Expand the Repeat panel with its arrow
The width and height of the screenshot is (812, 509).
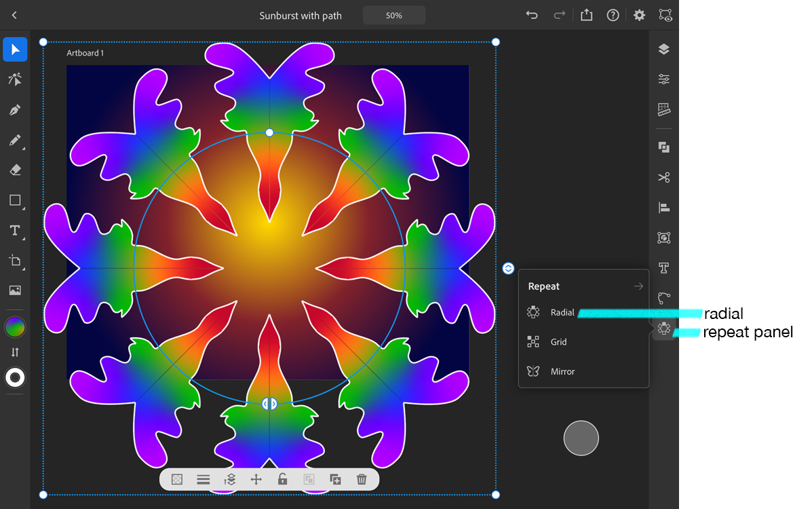pos(638,286)
